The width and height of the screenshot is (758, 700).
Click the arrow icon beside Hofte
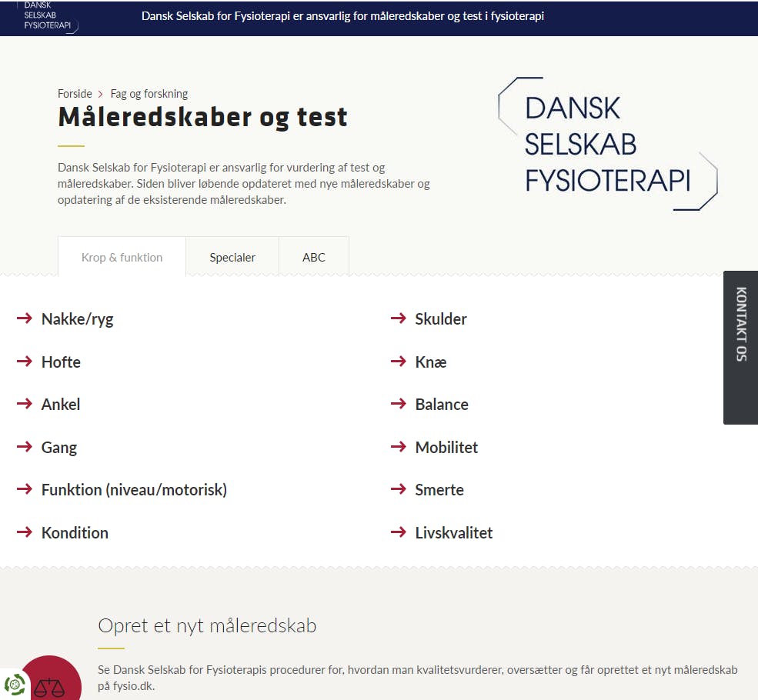coord(25,362)
